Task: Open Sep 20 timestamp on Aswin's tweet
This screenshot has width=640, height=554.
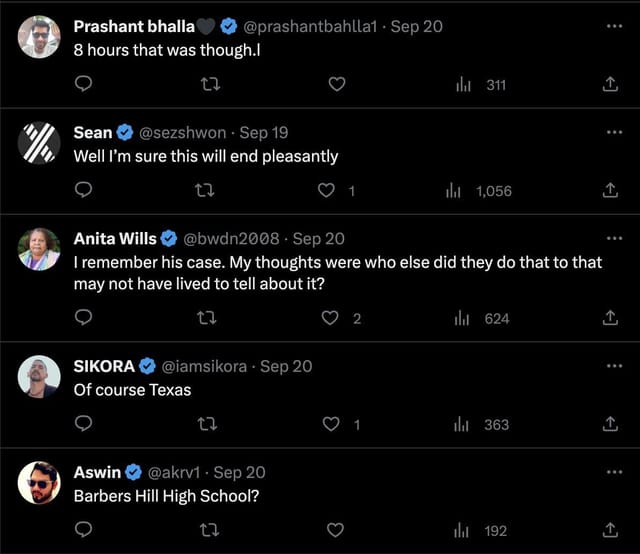Action: click(240, 472)
